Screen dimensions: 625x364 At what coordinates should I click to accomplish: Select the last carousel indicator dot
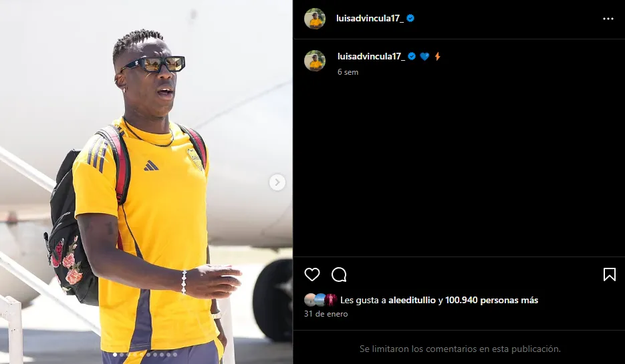point(175,355)
